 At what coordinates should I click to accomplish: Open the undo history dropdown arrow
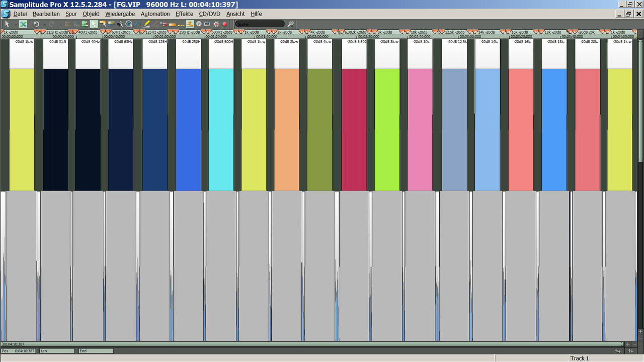[45, 24]
